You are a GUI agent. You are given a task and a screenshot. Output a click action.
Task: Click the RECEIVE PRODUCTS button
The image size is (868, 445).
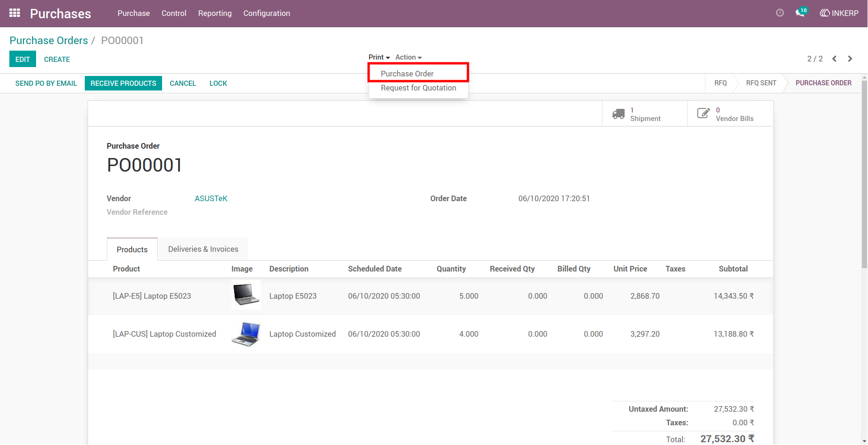(123, 83)
